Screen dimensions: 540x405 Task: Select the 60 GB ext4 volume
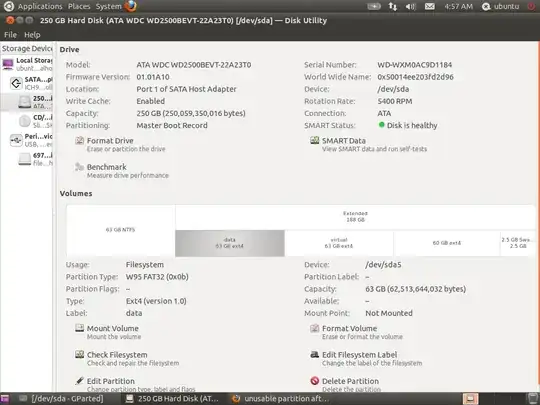pyautogui.click(x=447, y=243)
